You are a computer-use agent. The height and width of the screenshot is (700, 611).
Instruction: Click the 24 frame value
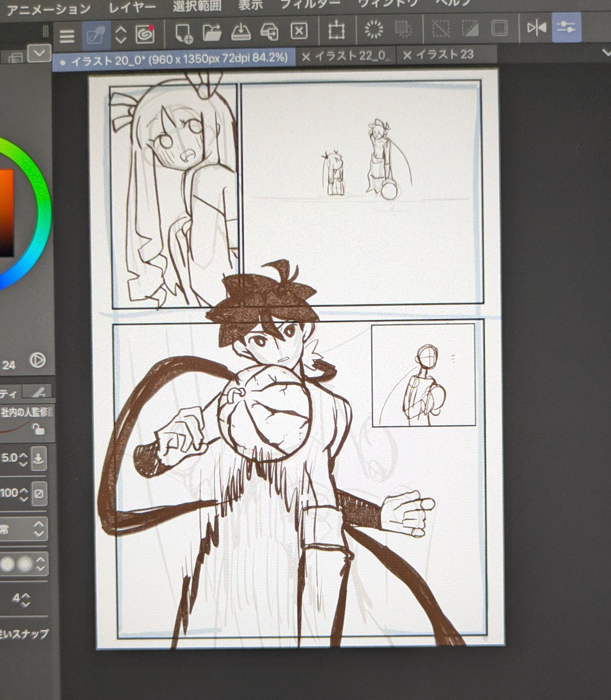click(9, 365)
